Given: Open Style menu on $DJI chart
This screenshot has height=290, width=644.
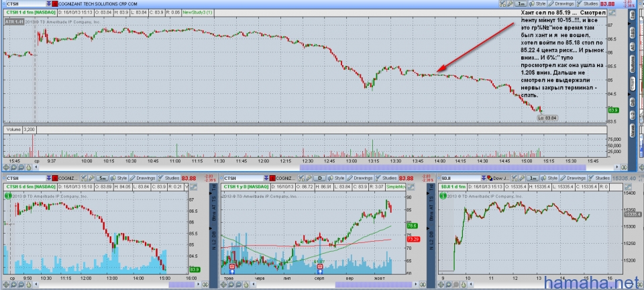Looking at the screenshot, I should pyautogui.click(x=549, y=179).
